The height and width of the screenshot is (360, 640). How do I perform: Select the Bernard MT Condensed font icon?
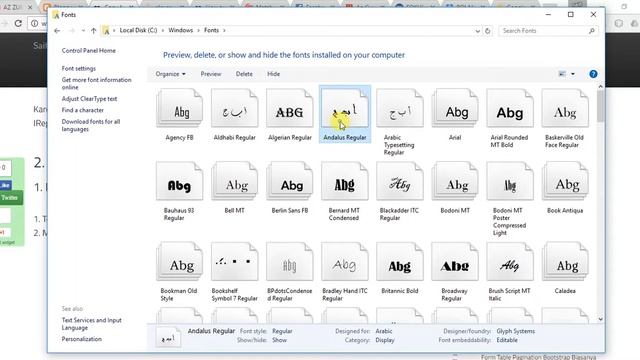(x=344, y=181)
